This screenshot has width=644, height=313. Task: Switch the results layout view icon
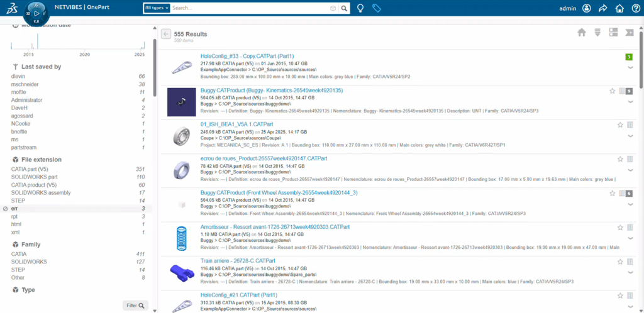[x=613, y=33]
